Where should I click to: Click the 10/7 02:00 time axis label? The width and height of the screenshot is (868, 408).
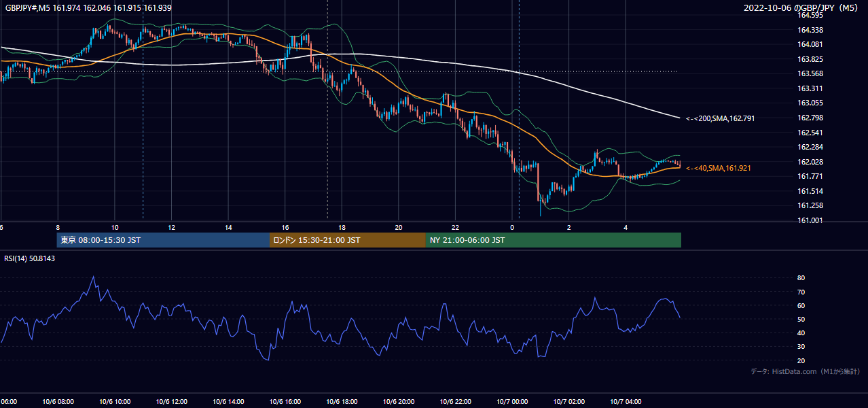[568, 402]
